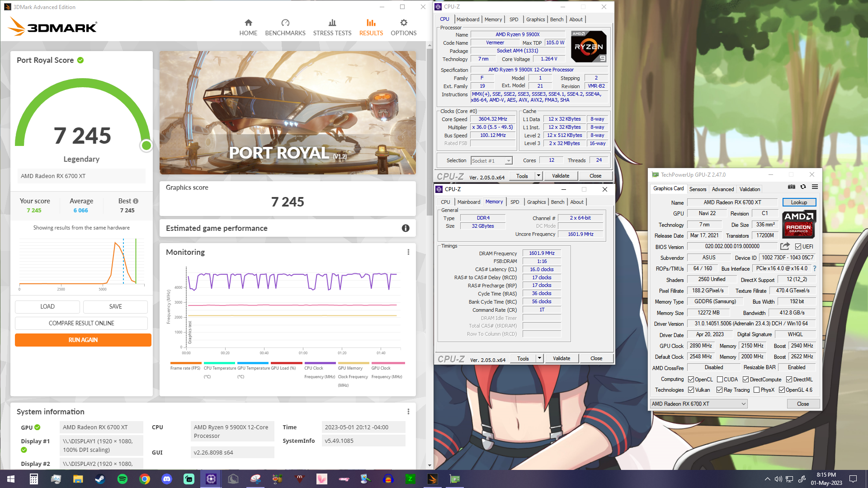Screen dimensions: 868x488
Task: Click Close button in GPU-Z window
Action: (803, 404)
